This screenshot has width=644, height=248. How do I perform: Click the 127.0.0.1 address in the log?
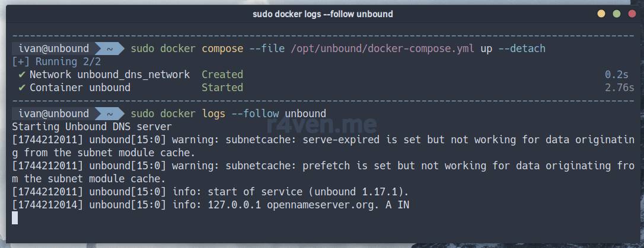click(234, 205)
